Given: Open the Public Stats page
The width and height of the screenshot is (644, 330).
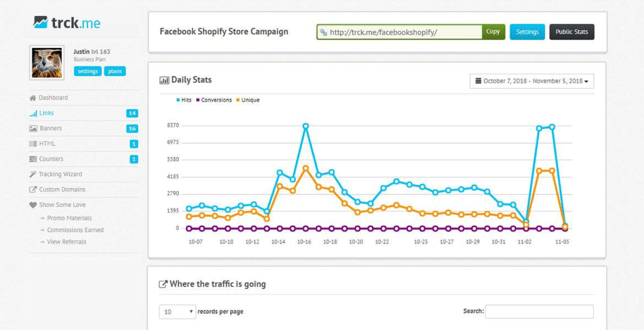Looking at the screenshot, I should [x=572, y=32].
